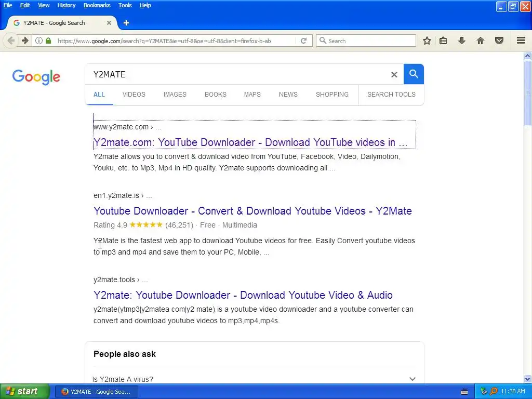Open the Windows start button
Screen dimensions: 532x399
point(25,391)
